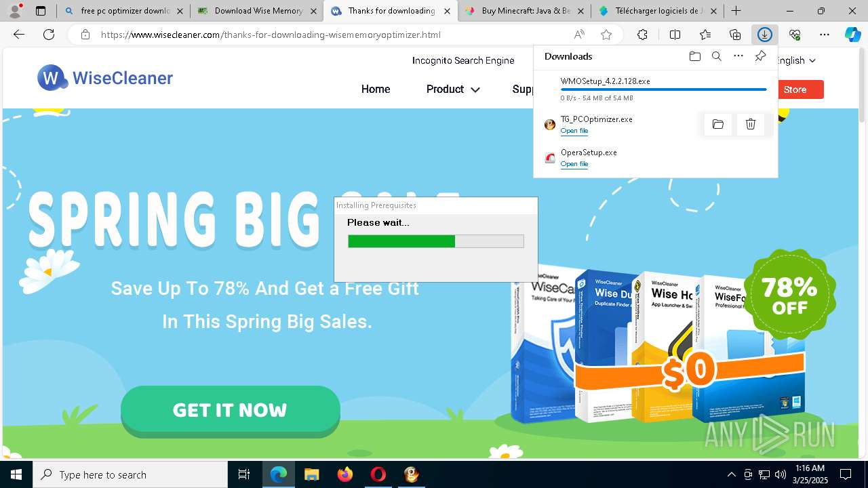This screenshot has width=868, height=488.
Task: Click the WMOSetup_4.2.2.128.exe download entry
Action: coord(655,89)
